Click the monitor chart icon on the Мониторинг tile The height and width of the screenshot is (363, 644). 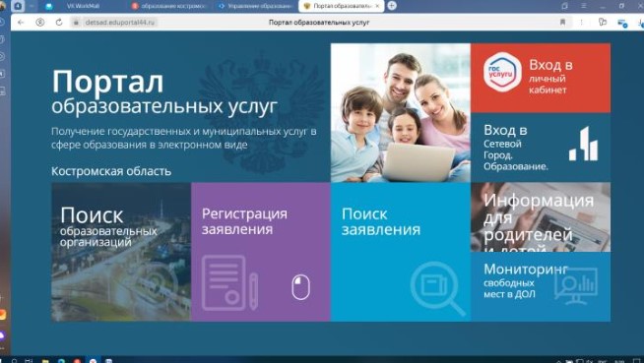click(x=576, y=286)
